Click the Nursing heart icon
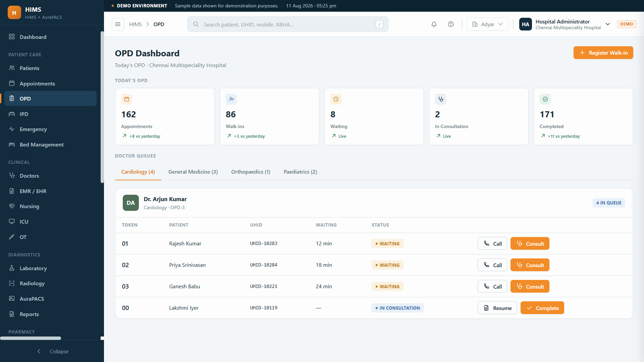644x362 pixels. coord(12,206)
